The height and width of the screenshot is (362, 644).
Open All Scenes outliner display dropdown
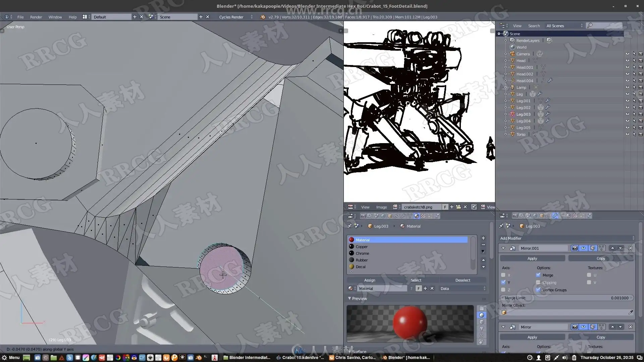pos(564,25)
